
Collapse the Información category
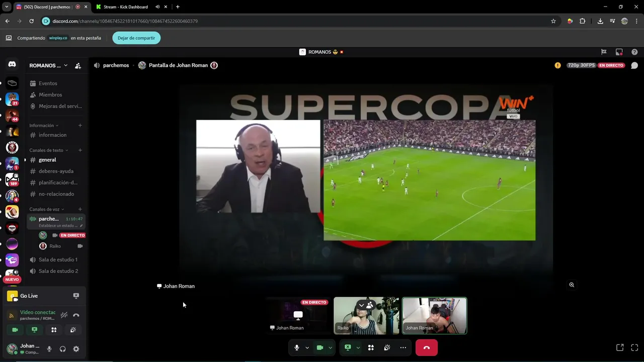click(x=44, y=125)
